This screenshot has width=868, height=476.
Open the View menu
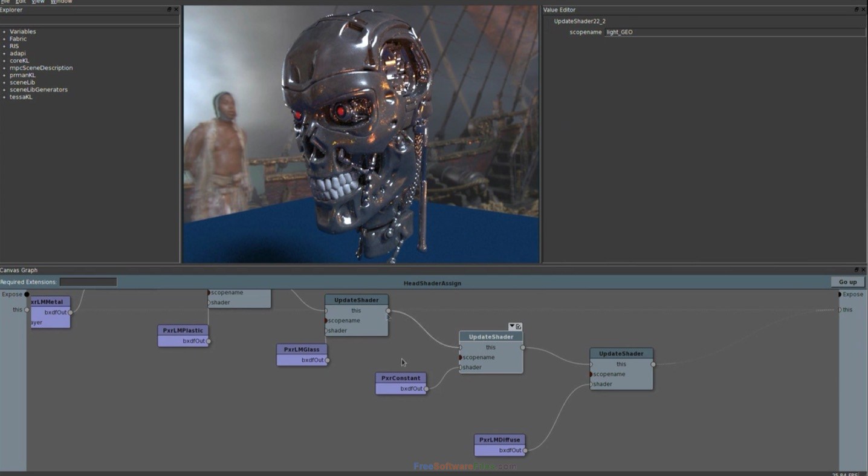[x=38, y=2]
